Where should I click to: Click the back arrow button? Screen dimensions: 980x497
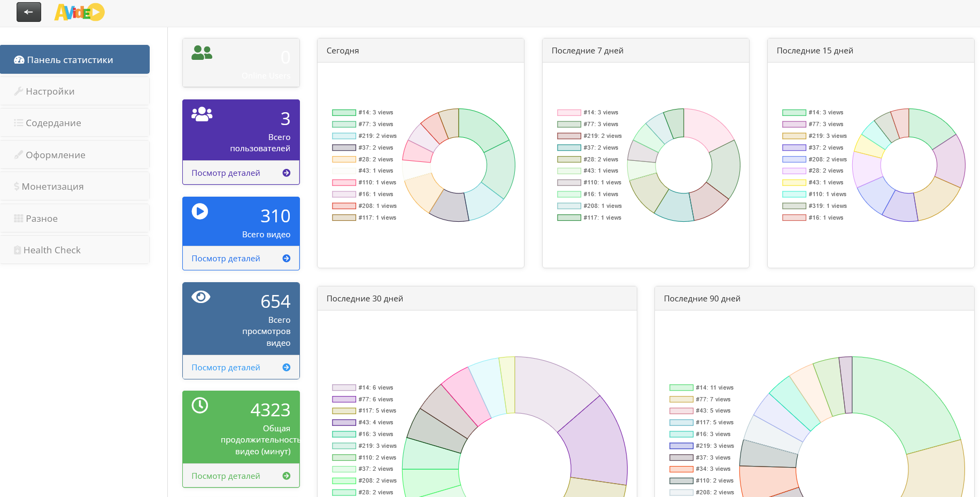tap(29, 12)
